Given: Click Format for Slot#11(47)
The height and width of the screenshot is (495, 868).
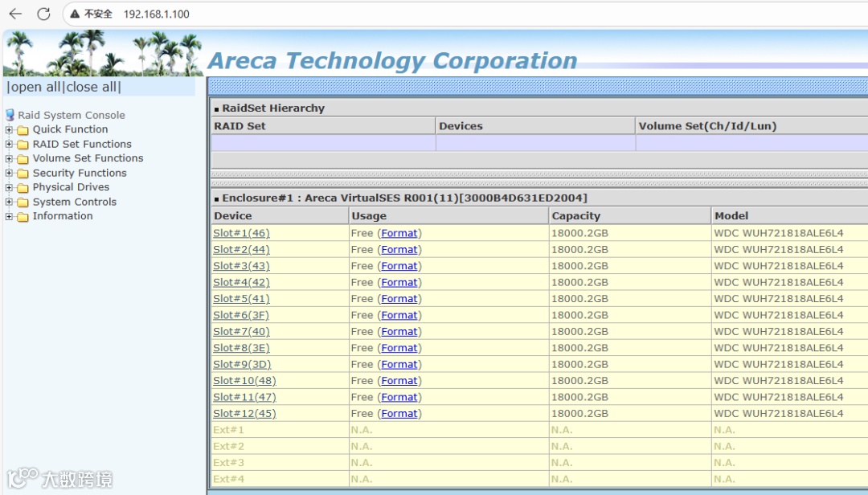Looking at the screenshot, I should coord(399,397).
